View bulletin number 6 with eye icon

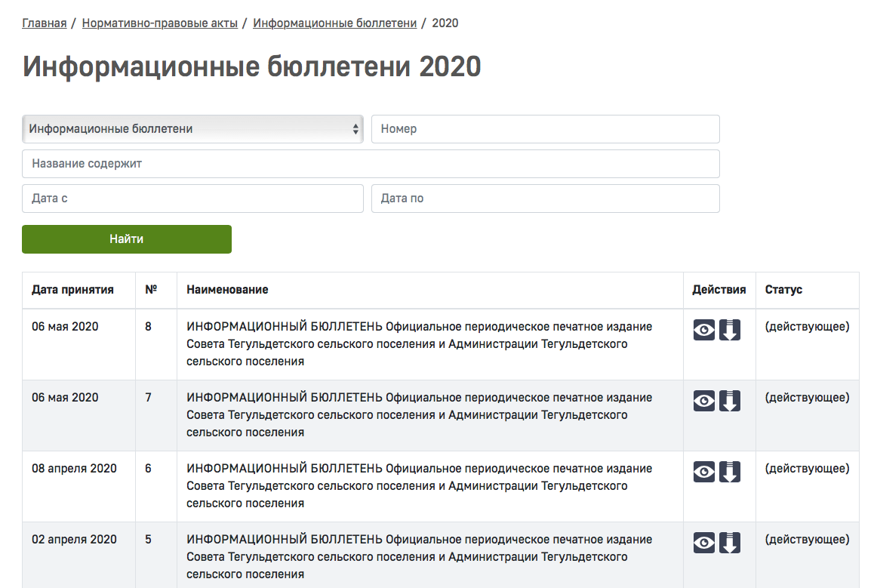pyautogui.click(x=704, y=472)
